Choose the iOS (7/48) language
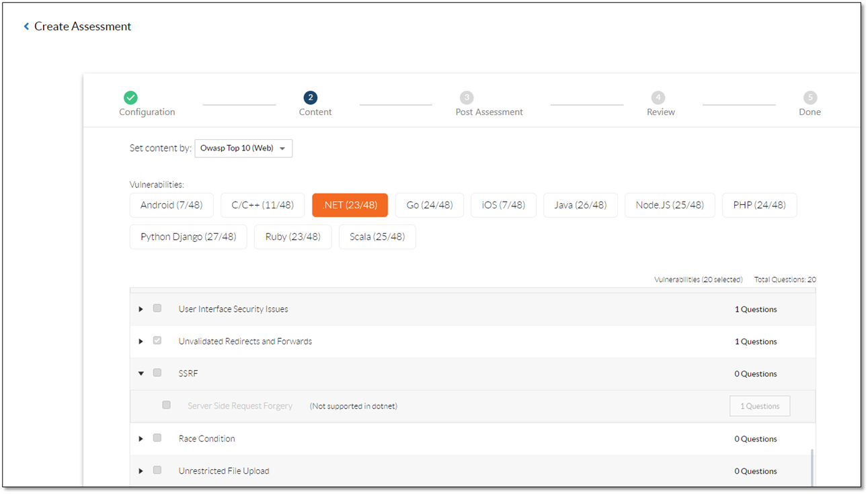 point(503,205)
